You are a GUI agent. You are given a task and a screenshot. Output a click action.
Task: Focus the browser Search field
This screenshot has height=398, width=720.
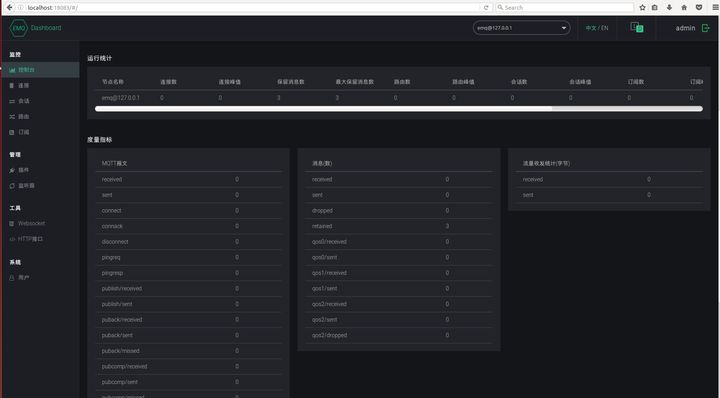click(564, 8)
